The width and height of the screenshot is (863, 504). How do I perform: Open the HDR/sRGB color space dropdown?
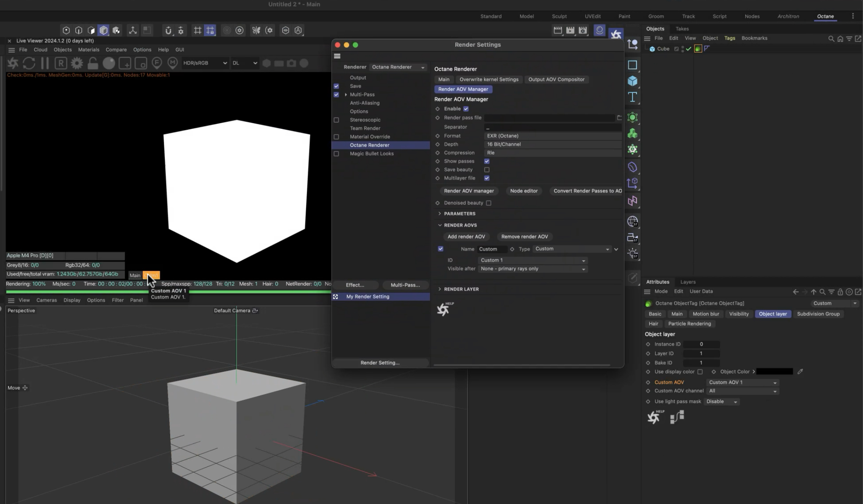pyautogui.click(x=205, y=63)
